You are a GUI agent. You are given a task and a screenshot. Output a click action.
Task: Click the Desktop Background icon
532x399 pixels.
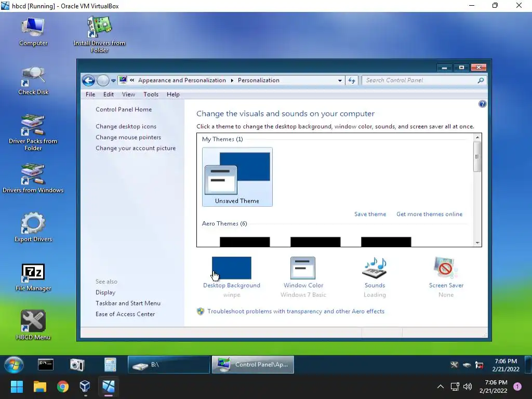(231, 268)
